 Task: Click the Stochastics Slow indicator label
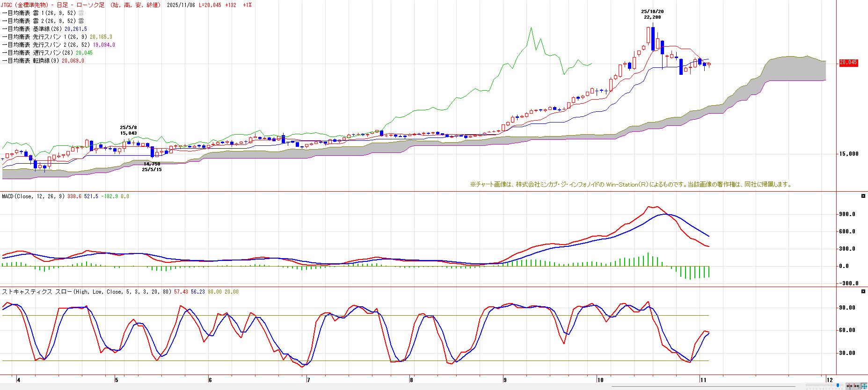(87, 292)
